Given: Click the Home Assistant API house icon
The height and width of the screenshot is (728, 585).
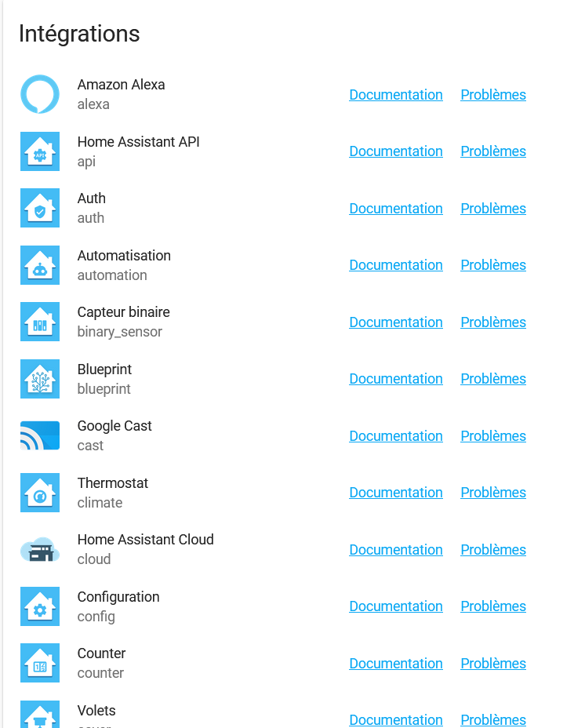Looking at the screenshot, I should 40,151.
